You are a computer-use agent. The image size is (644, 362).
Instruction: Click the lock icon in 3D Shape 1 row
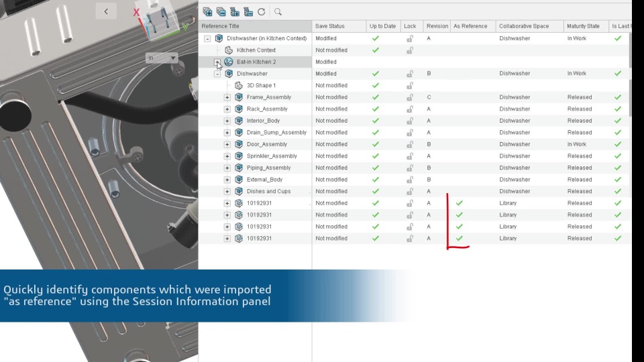(410, 85)
